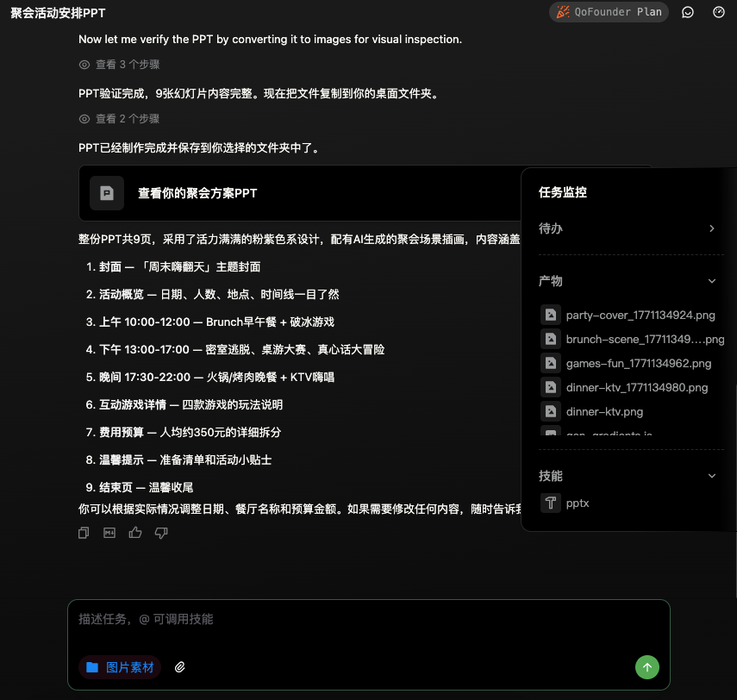Copy the assistant's reply message
The height and width of the screenshot is (700, 737).
tap(83, 533)
